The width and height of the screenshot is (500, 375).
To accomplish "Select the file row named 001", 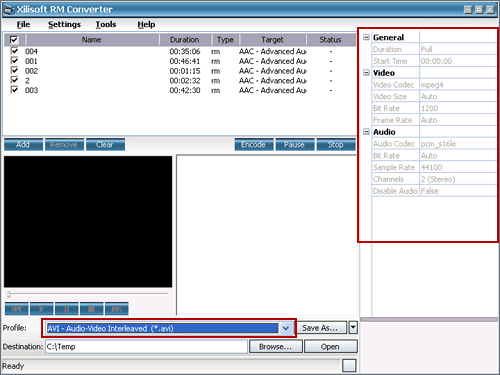I will [180, 61].
